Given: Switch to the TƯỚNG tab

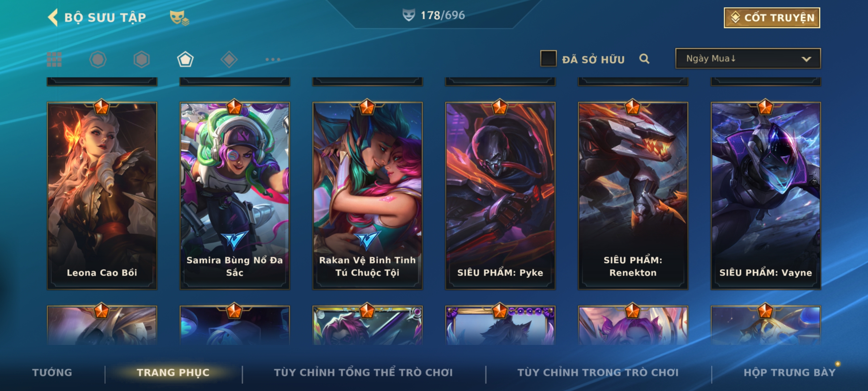Looking at the screenshot, I should (52, 372).
